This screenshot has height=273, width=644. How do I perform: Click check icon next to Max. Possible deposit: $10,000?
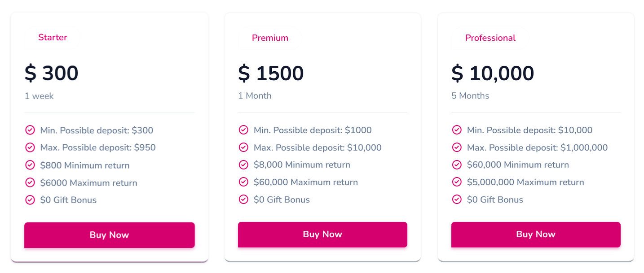(243, 147)
